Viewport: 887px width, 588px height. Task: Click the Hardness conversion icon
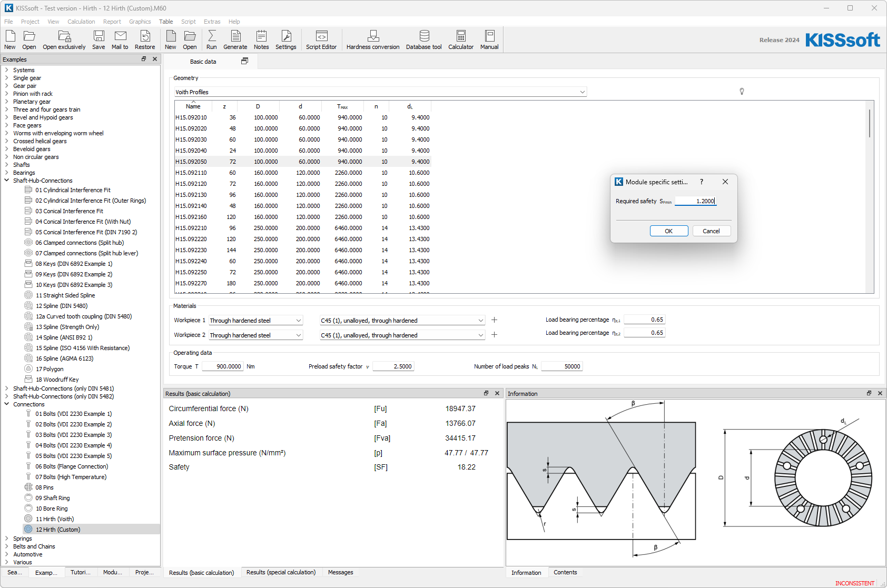coord(372,39)
